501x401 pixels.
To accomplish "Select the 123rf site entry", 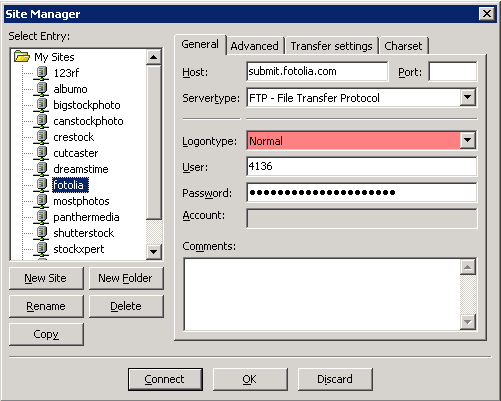I will coord(66,73).
